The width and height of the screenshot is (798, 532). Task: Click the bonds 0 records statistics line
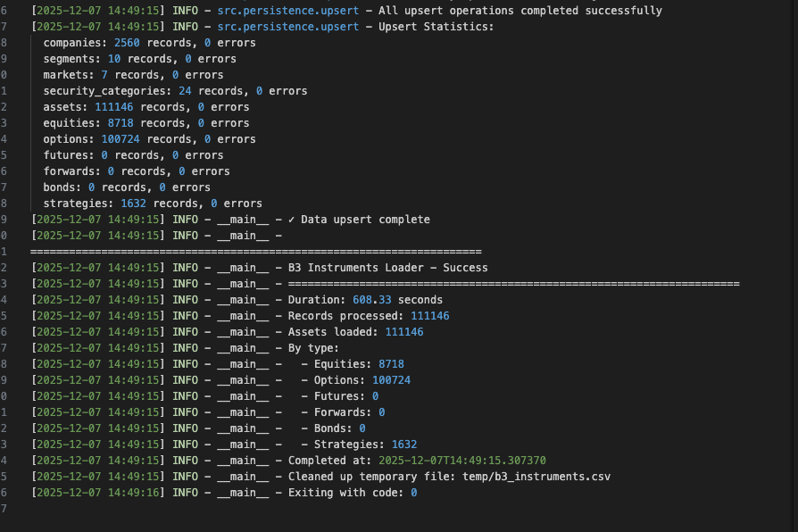pyautogui.click(x=127, y=187)
